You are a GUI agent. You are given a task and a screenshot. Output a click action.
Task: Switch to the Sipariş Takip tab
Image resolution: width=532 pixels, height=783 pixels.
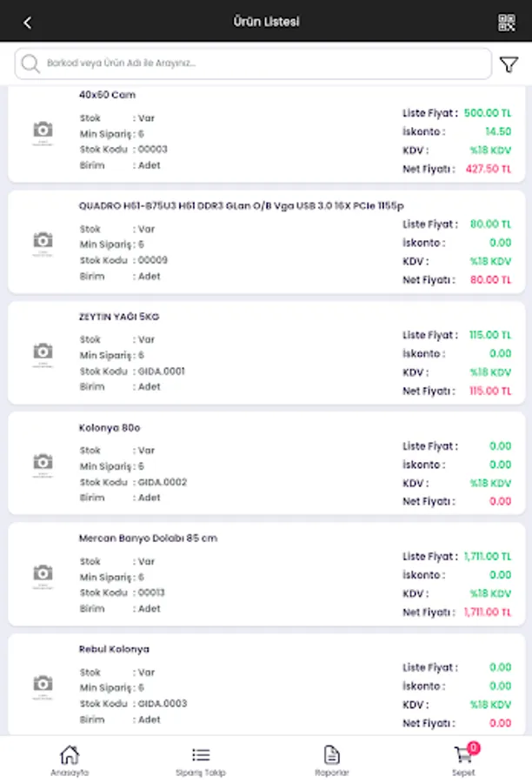point(201,760)
